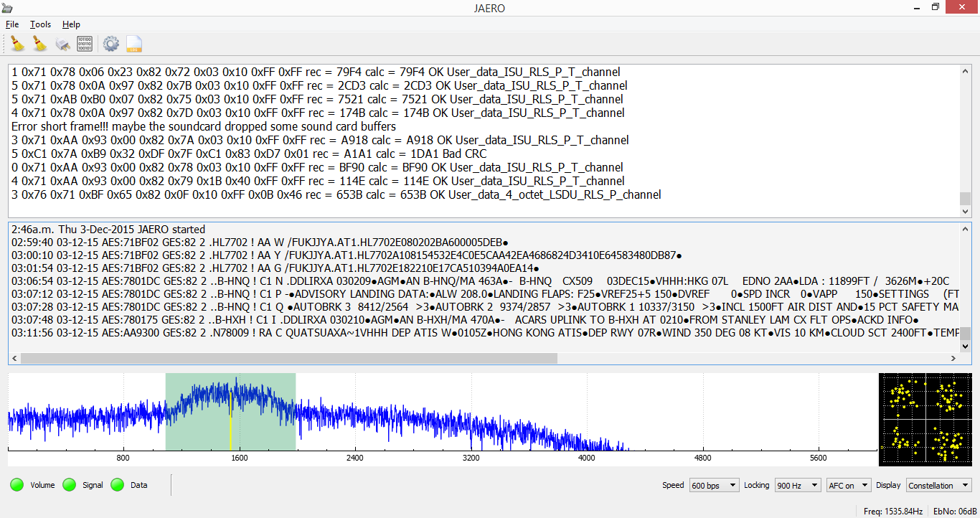Click the yellow-dot constellation display
Viewport: 980px width, 518px height.
pyautogui.click(x=925, y=419)
